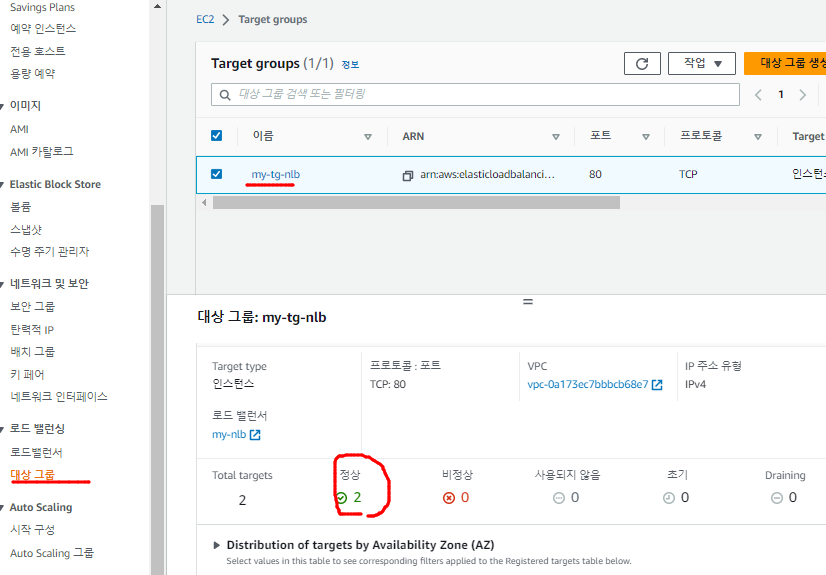This screenshot has height=575, width=826.
Task: Sort by 포트 column arrow
Action: click(x=645, y=137)
